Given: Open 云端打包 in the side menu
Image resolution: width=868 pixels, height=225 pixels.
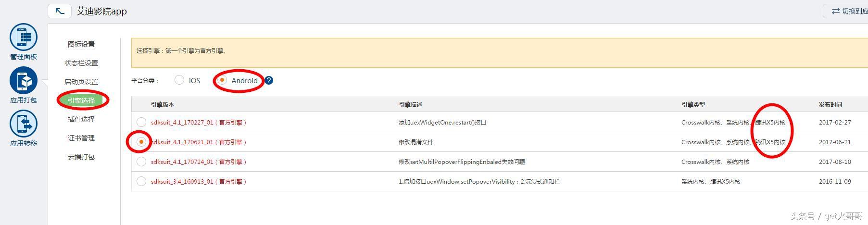Looking at the screenshot, I should click(x=81, y=157).
